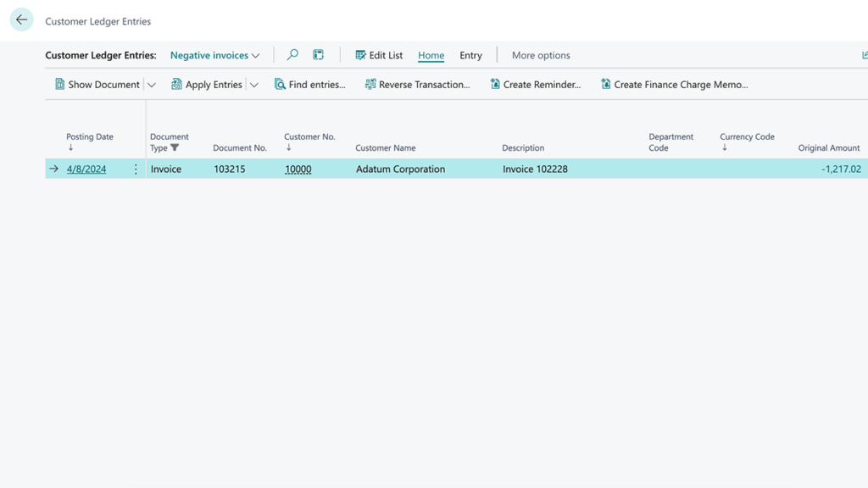
Task: Open customer number 10000 link
Action: point(298,169)
